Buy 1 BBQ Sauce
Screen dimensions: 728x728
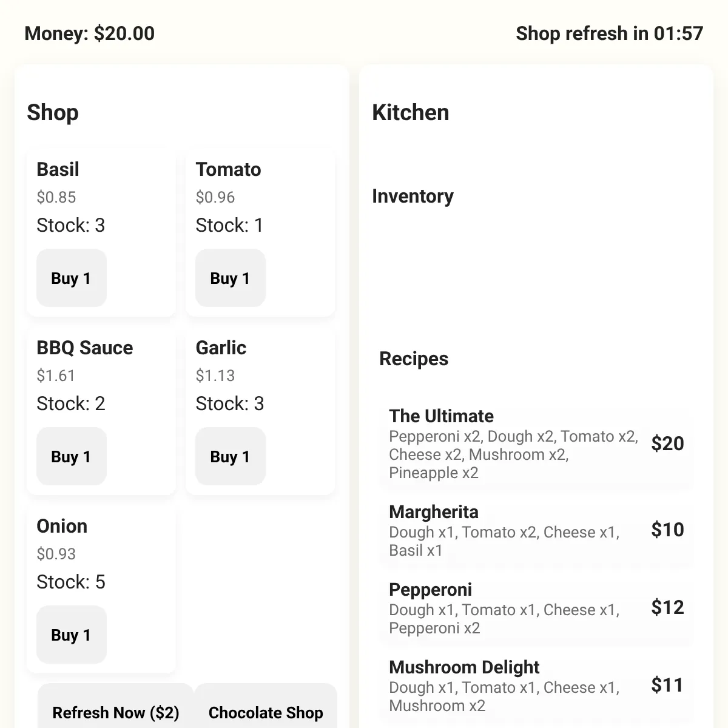[x=72, y=456]
